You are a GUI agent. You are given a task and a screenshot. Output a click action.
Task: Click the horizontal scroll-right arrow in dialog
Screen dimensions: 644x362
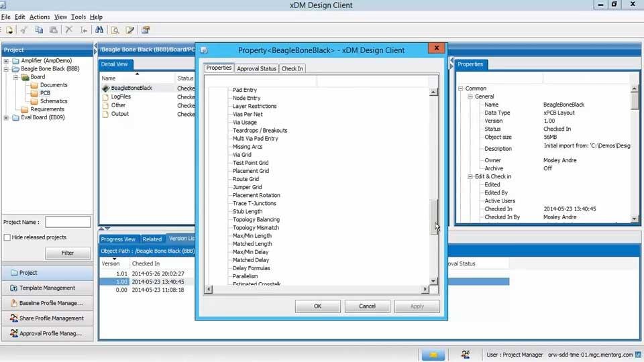point(425,290)
